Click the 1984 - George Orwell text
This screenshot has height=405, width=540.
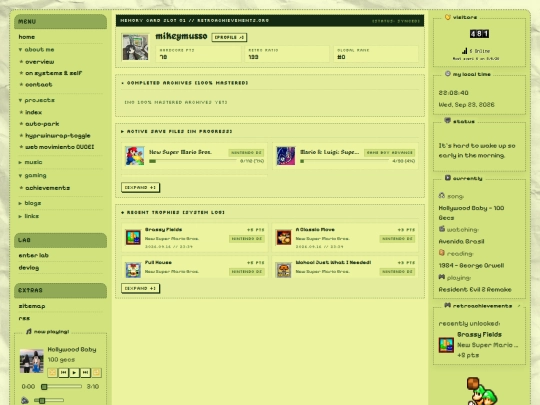pos(471,266)
